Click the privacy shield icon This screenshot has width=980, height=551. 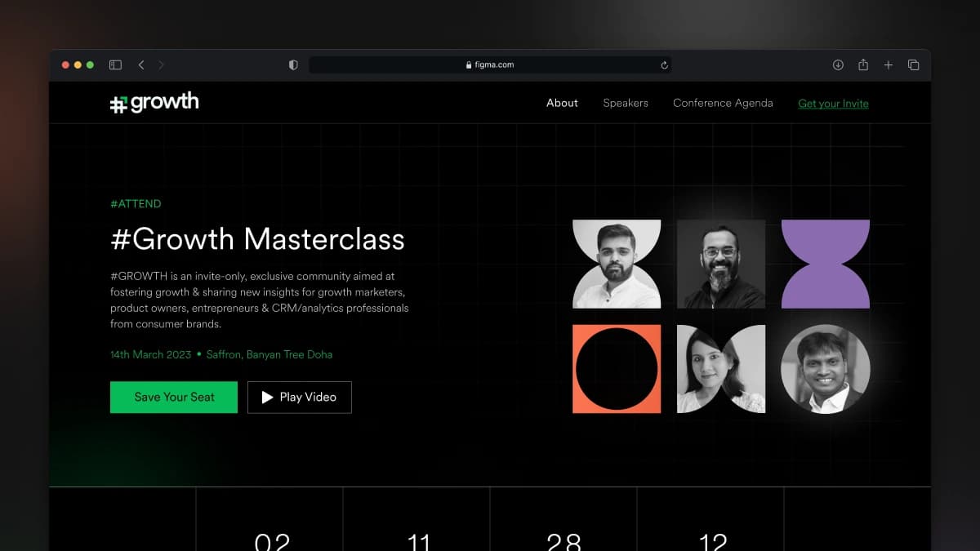(293, 65)
